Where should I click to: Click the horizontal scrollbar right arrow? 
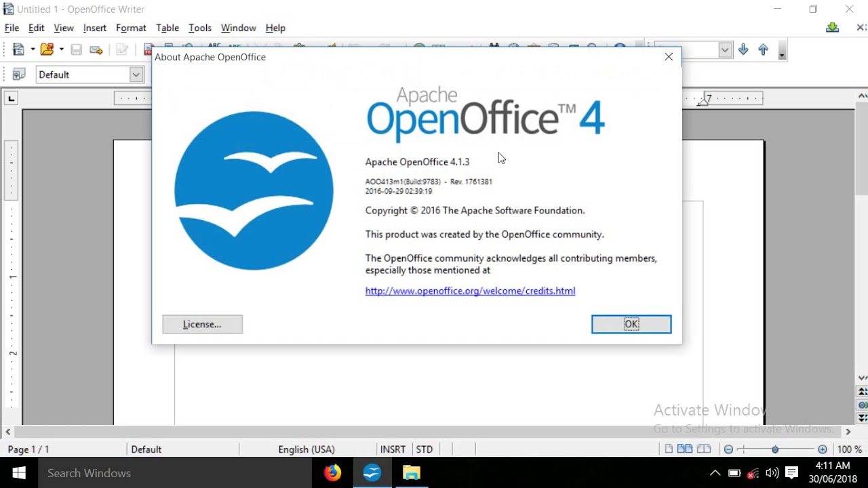coord(848,431)
